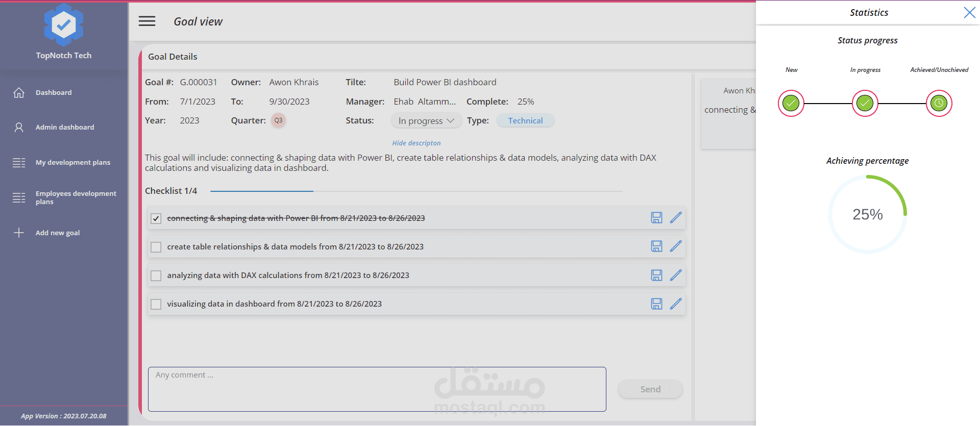Click the TopNotch Tech hexagon logo
The height and width of the screenshot is (426, 980).
coord(64,24)
